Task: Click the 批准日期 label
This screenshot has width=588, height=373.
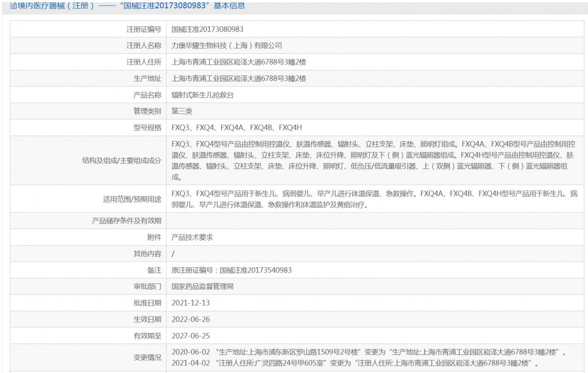Action: 147,303
